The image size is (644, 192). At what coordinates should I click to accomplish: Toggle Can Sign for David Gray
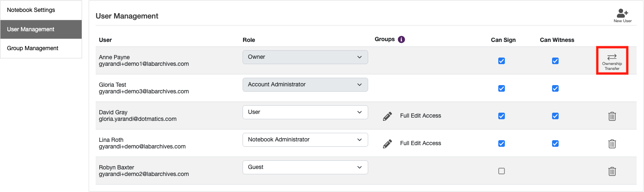coord(502,116)
